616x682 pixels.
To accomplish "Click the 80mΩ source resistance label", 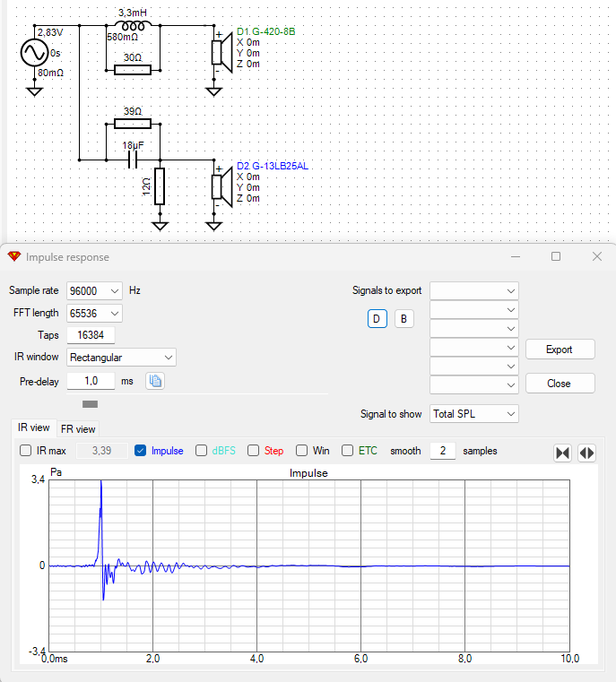I will point(50,73).
